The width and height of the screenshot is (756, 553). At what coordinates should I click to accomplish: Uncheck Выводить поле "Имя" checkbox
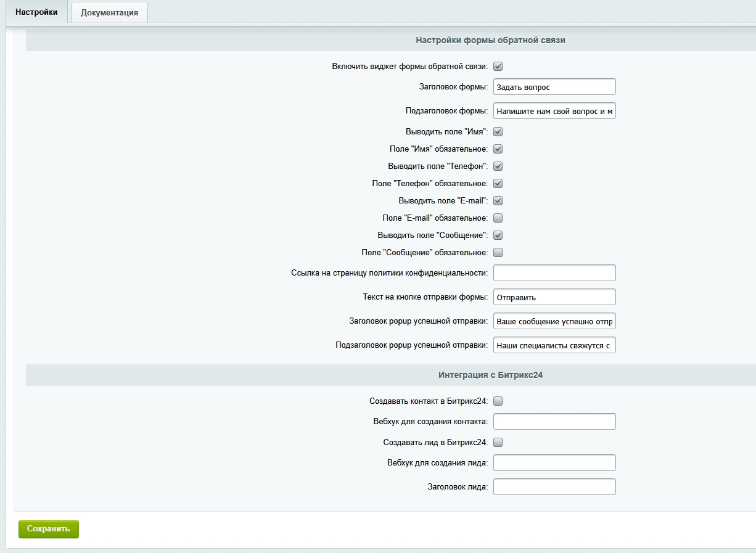coord(498,132)
